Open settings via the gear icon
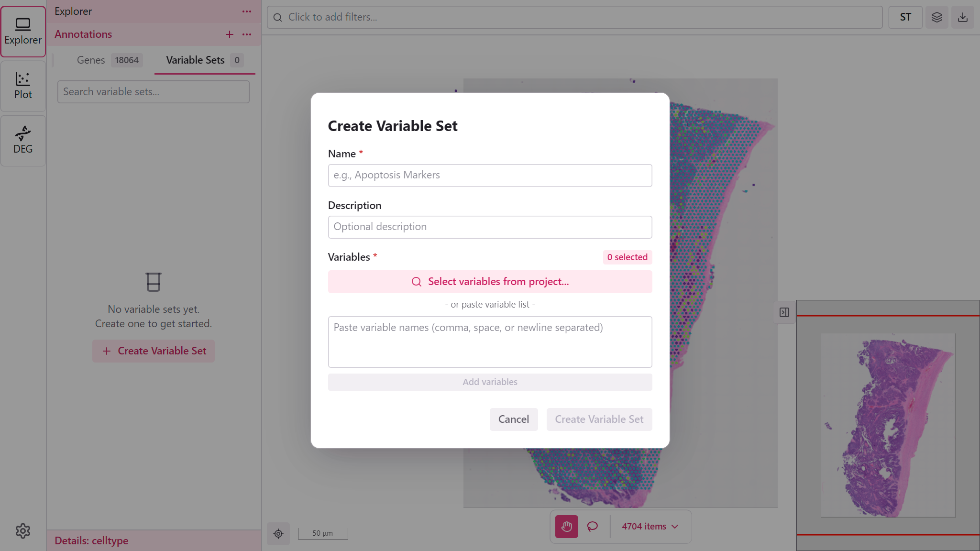Image resolution: width=980 pixels, height=551 pixels. (23, 530)
